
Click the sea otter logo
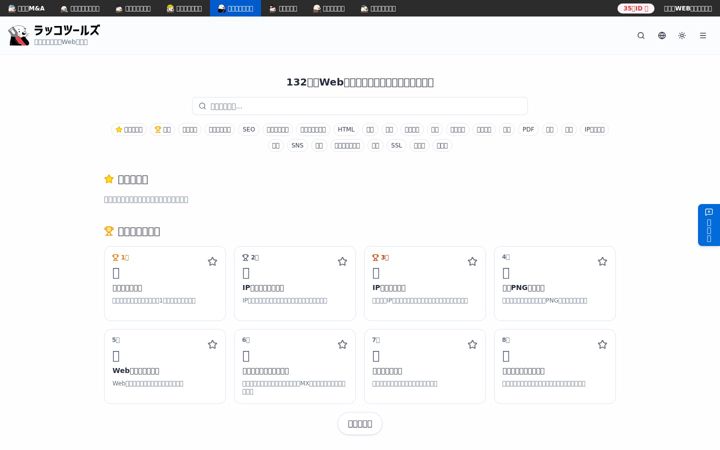pos(19,35)
